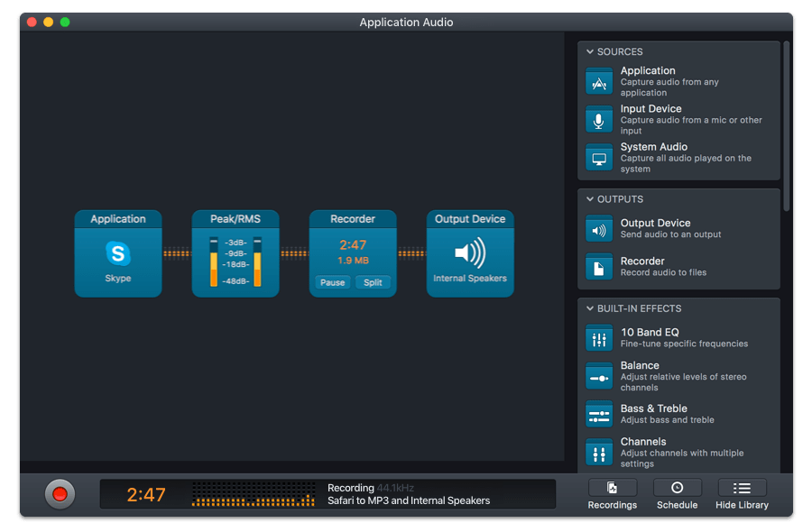812x532 pixels.
Task: Collapse the Built-In Effects section
Action: 590,308
